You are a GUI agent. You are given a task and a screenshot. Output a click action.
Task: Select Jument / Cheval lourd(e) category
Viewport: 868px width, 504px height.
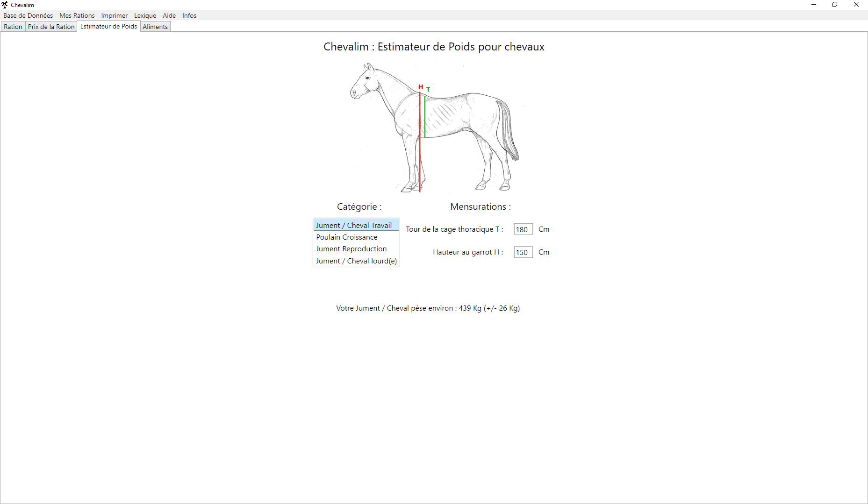[x=356, y=261]
